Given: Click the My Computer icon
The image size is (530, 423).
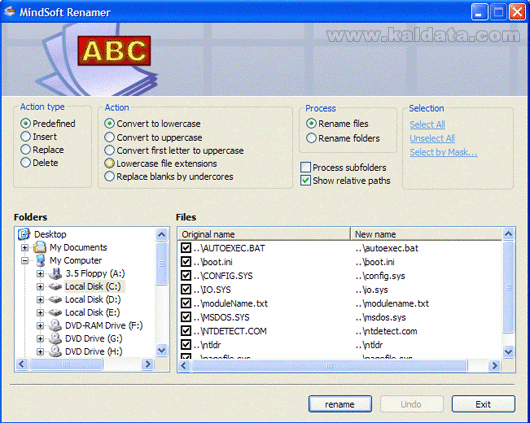Looking at the screenshot, I should click(x=40, y=260).
